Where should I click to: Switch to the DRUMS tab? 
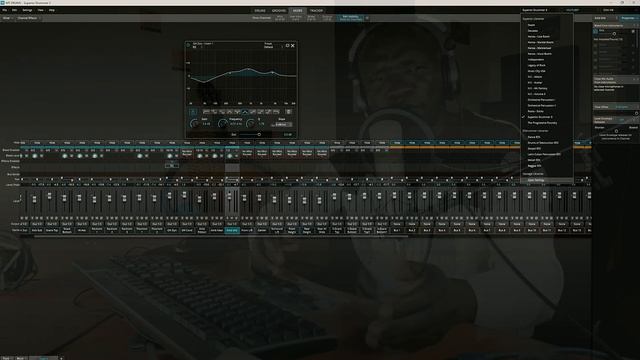pyautogui.click(x=260, y=11)
